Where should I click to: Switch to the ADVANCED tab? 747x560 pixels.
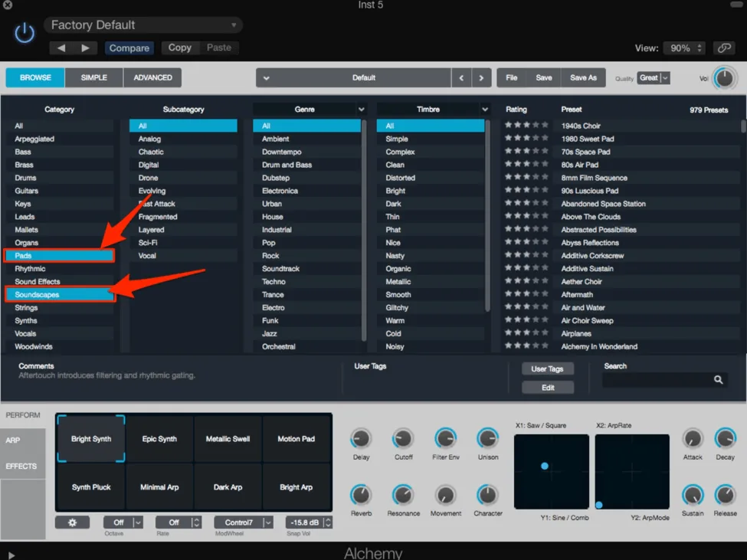pyautogui.click(x=152, y=77)
